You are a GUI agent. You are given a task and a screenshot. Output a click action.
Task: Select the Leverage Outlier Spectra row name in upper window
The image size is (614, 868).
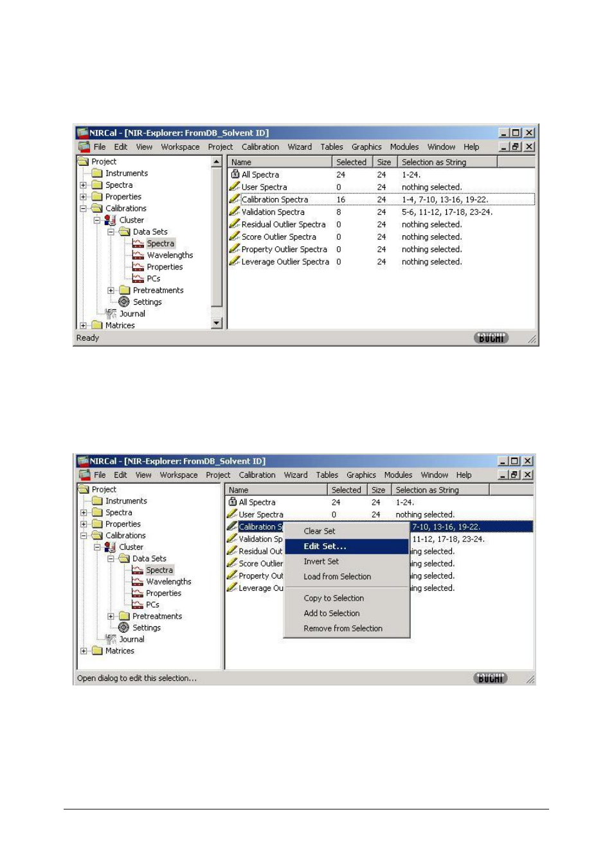[285, 262]
